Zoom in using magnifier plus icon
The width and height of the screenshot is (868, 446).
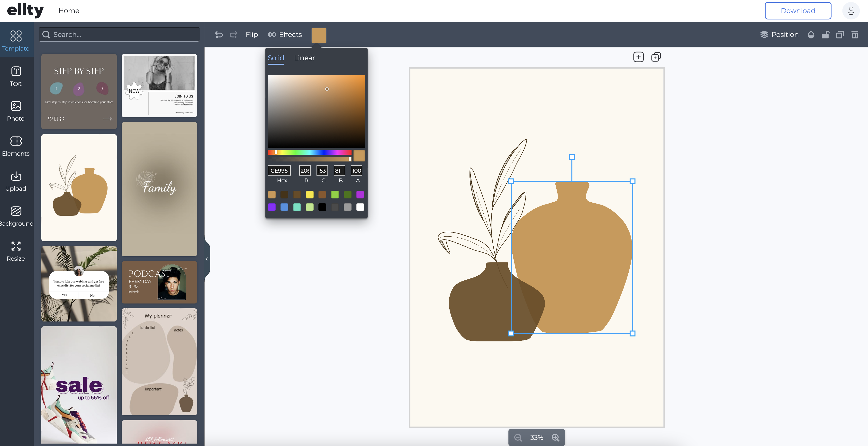click(x=555, y=437)
